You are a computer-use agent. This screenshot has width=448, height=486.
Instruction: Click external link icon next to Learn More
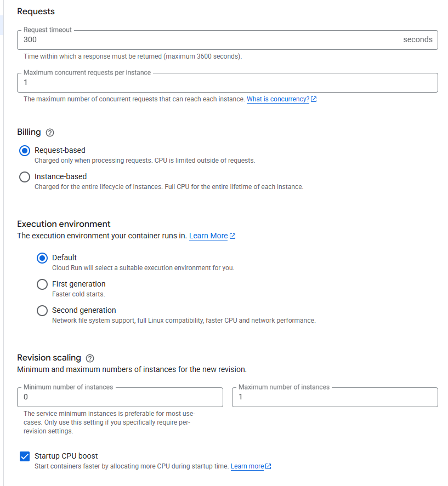tap(232, 236)
